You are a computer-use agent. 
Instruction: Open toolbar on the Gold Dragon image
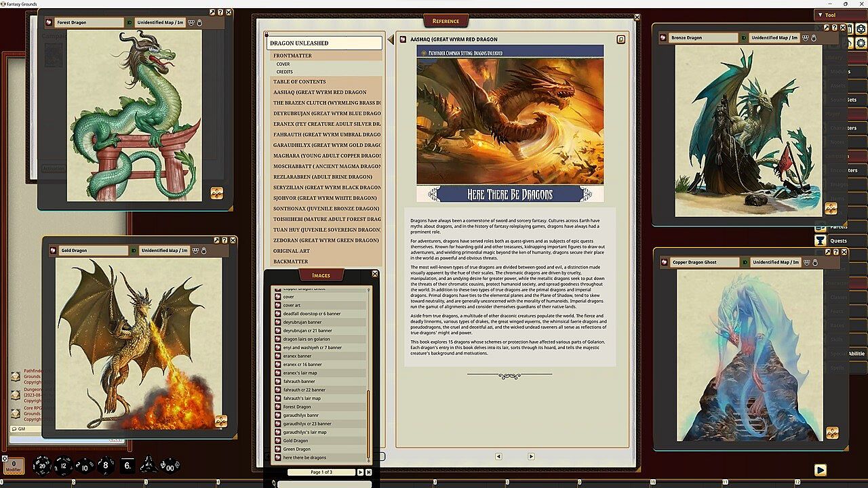(x=220, y=422)
